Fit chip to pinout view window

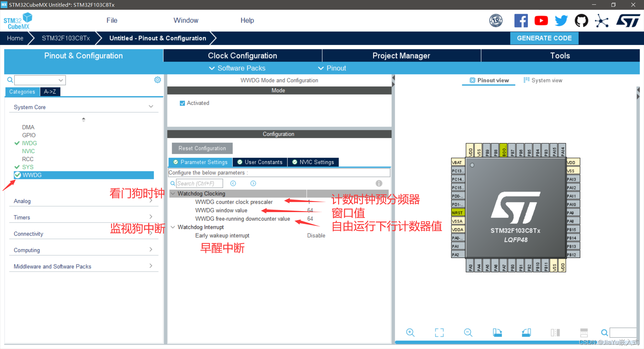pyautogui.click(x=439, y=333)
